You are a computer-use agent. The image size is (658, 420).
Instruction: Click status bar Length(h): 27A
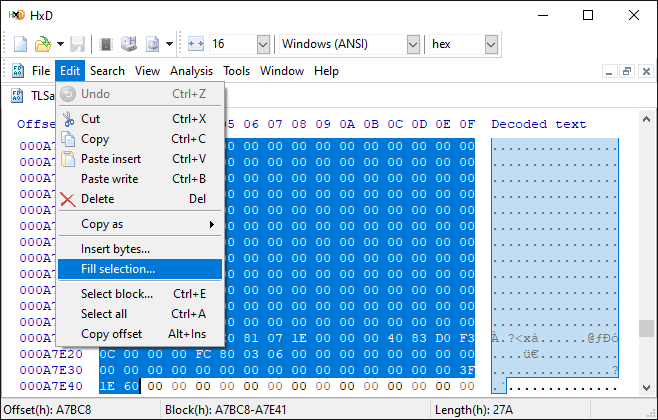(474, 410)
